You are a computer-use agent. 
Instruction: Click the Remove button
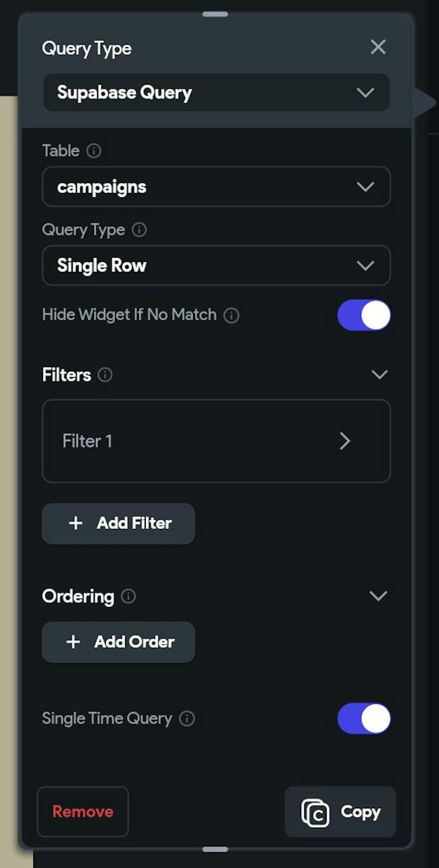click(x=83, y=812)
